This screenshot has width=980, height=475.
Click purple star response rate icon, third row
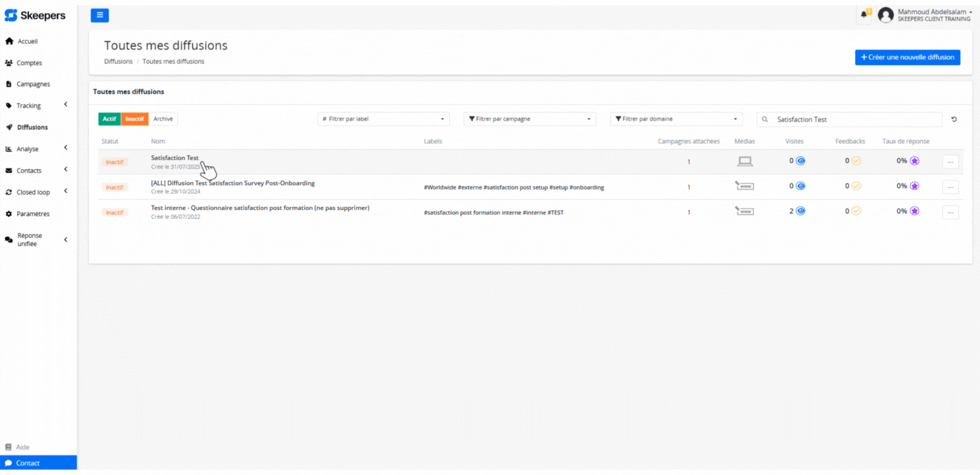click(x=915, y=211)
